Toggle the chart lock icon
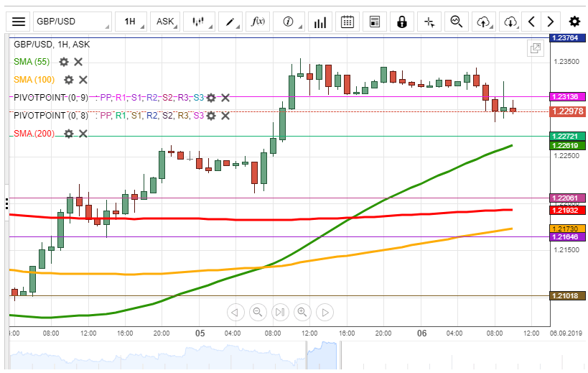Screen dimensions: 588x373 (x=402, y=22)
